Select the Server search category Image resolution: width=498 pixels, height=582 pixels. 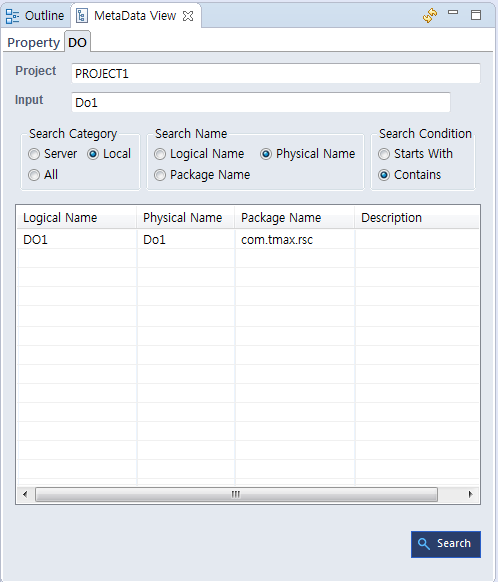[x=34, y=154]
